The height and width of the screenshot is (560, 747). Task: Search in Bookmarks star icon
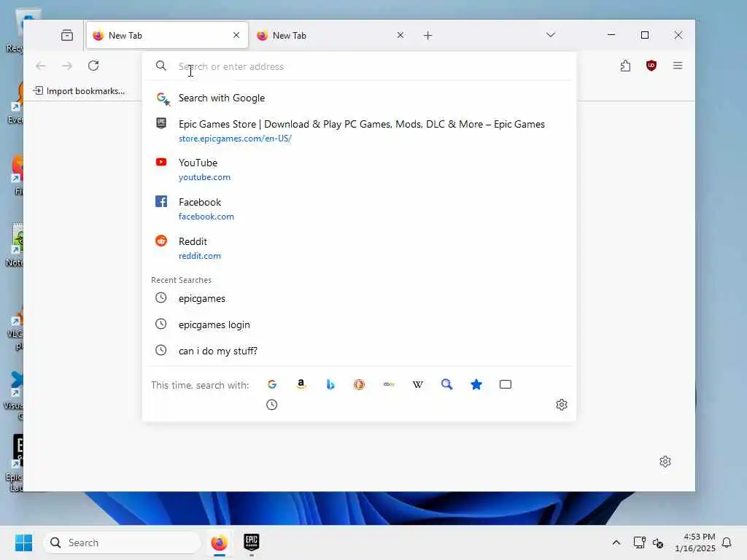(x=476, y=384)
